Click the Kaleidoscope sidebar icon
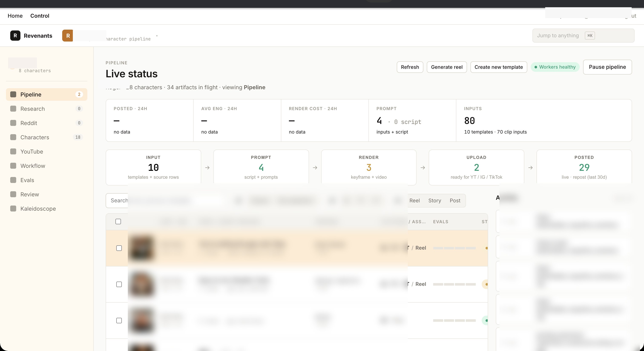 (x=13, y=208)
